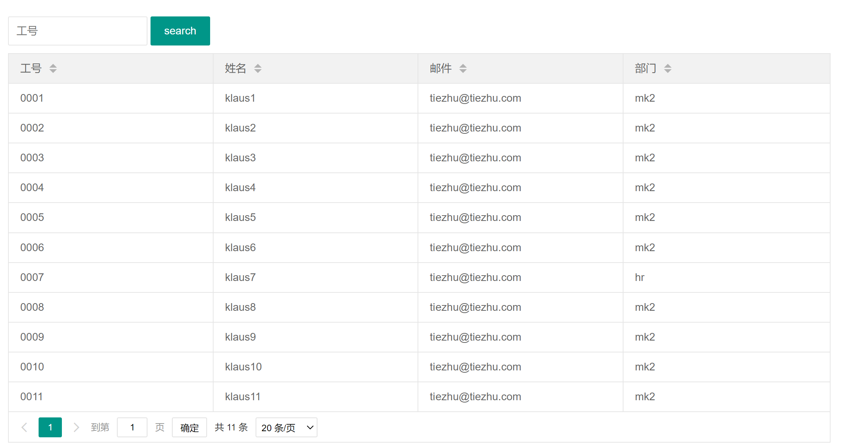868x448 pixels.
Task: Click the 确定 page jump button
Action: click(x=189, y=427)
